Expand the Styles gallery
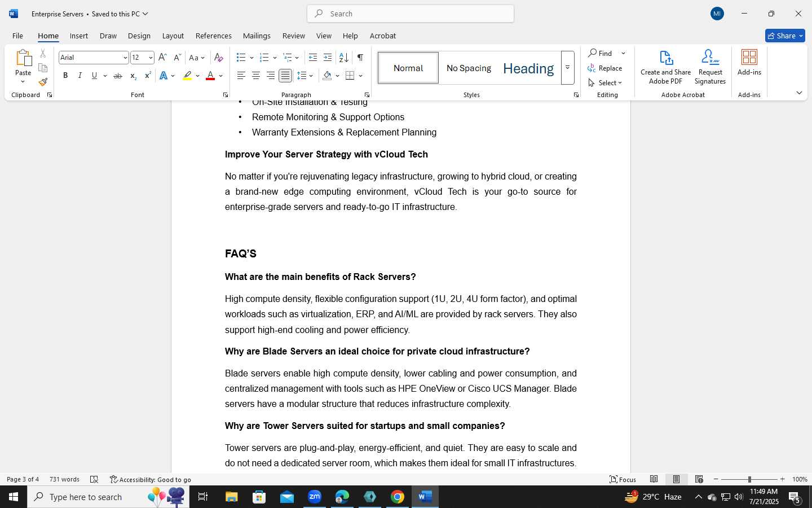Image resolution: width=812 pixels, height=508 pixels. 568,68
